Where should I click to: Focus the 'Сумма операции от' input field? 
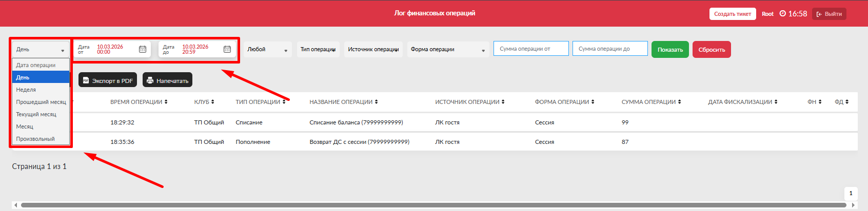point(531,49)
